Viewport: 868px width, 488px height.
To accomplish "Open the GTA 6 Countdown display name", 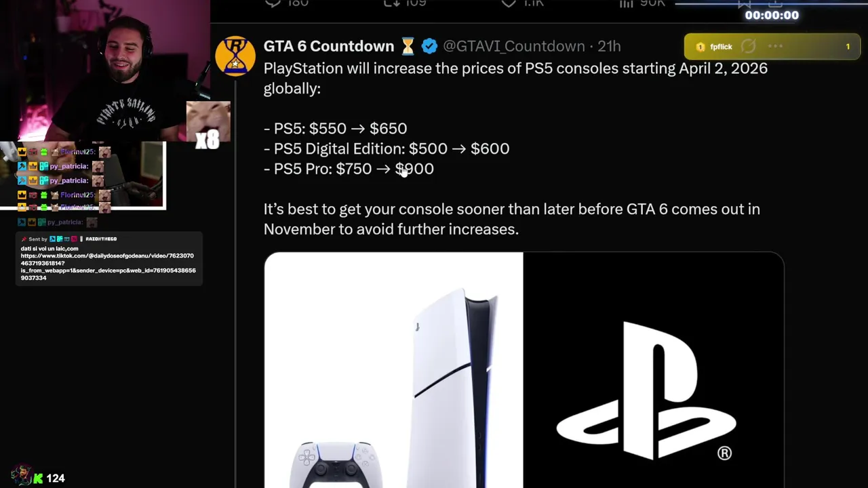I will [328, 46].
